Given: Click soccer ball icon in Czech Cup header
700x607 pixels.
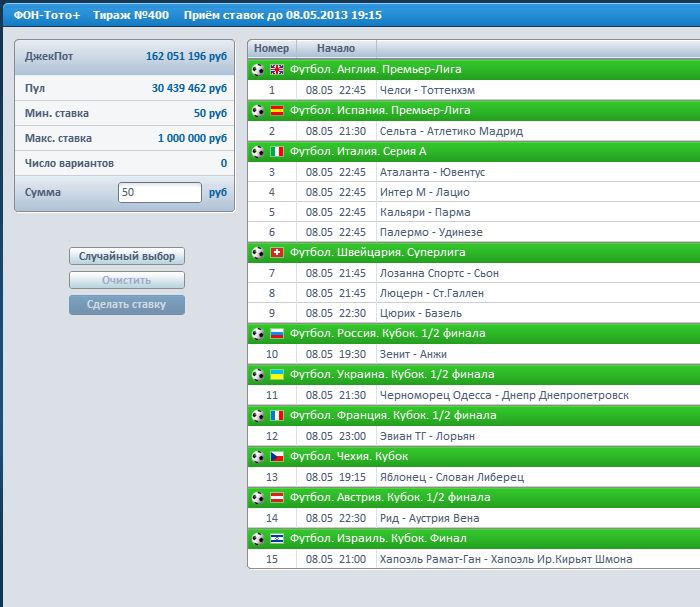Looking at the screenshot, I should [x=258, y=457].
